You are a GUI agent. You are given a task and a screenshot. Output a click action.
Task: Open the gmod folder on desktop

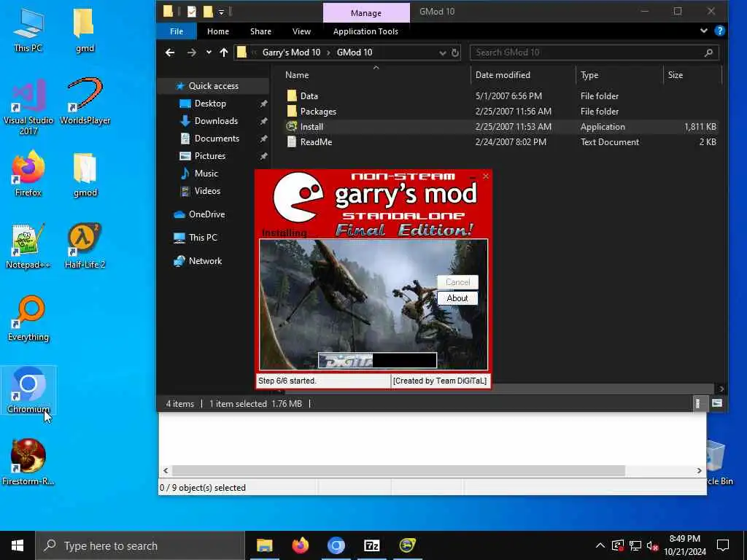85,174
